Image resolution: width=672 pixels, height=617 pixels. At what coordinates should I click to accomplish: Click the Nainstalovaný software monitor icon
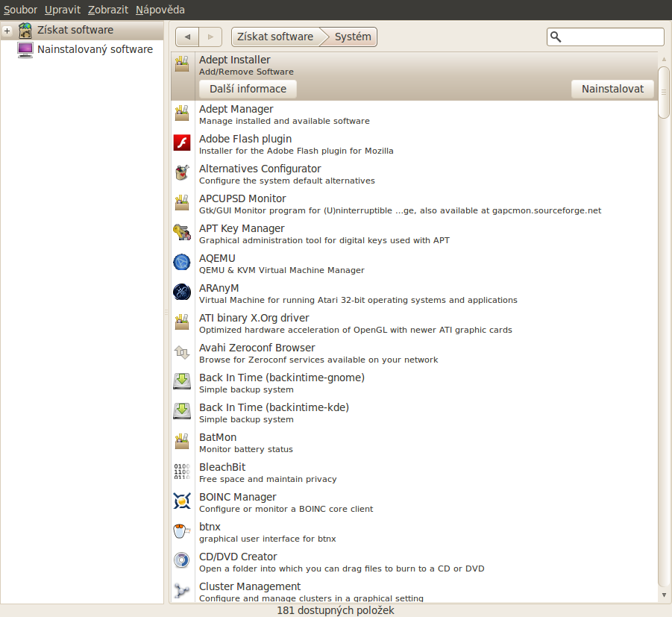25,50
